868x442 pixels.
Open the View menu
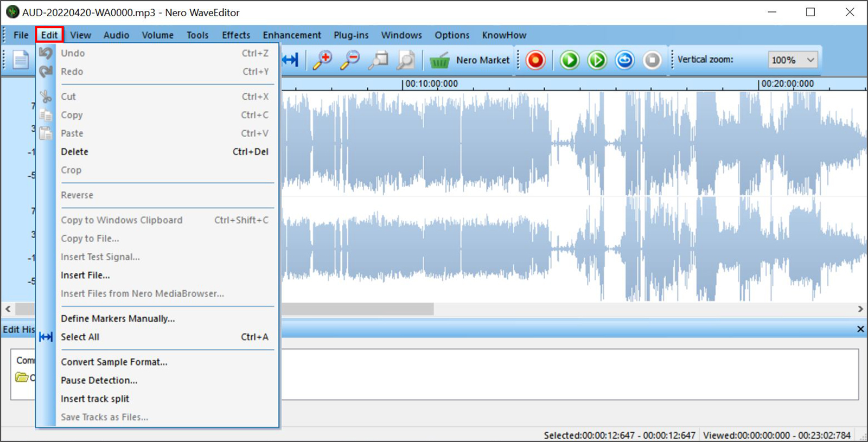click(80, 35)
